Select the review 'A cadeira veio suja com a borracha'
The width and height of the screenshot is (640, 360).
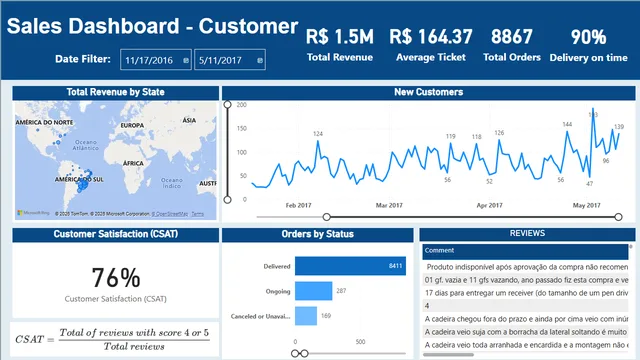(x=525, y=332)
